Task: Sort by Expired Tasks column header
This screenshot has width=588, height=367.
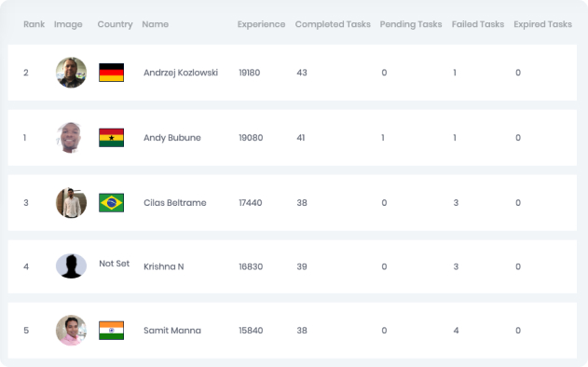Action: click(542, 24)
